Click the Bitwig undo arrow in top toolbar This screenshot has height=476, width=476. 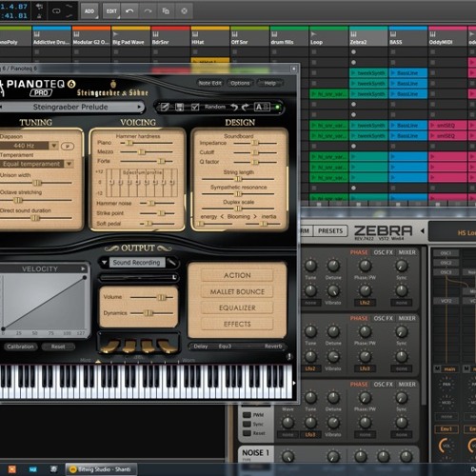click(129, 11)
